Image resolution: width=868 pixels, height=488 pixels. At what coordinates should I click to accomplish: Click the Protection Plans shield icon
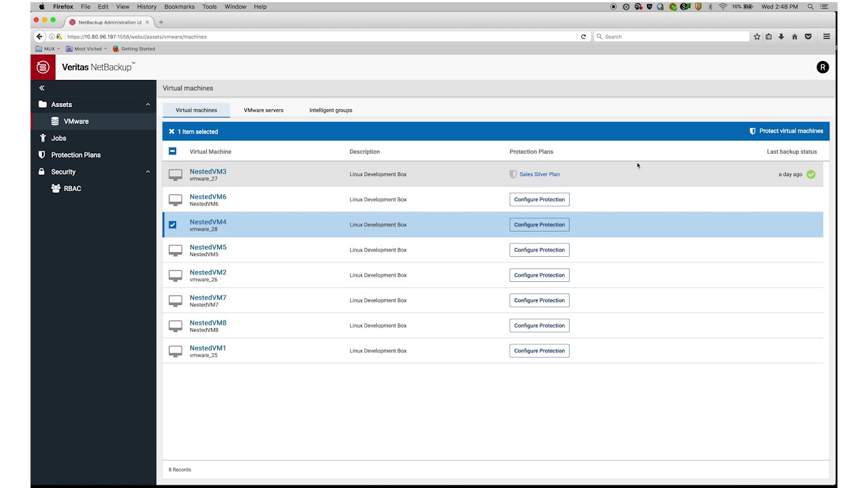click(43, 155)
